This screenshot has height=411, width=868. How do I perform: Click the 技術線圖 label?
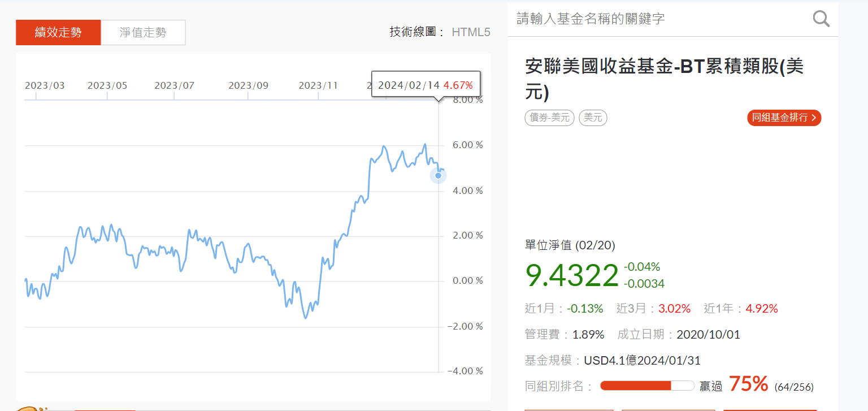(x=418, y=32)
